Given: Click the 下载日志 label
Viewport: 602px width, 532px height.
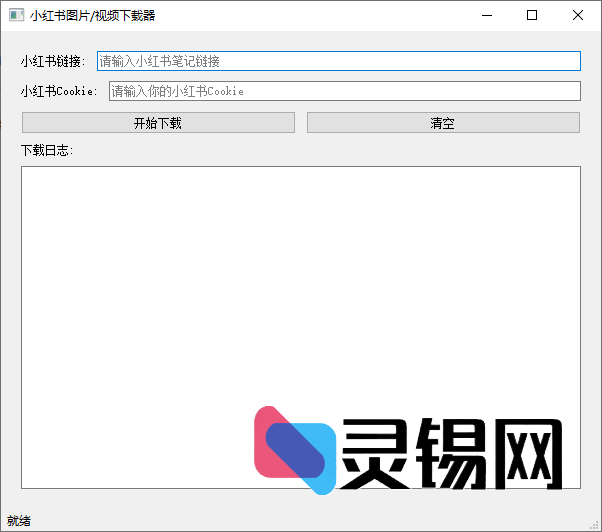Looking at the screenshot, I should tap(47, 150).
